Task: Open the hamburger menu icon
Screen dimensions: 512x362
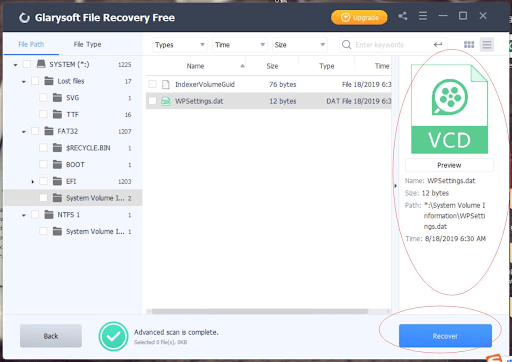Action: click(x=423, y=16)
